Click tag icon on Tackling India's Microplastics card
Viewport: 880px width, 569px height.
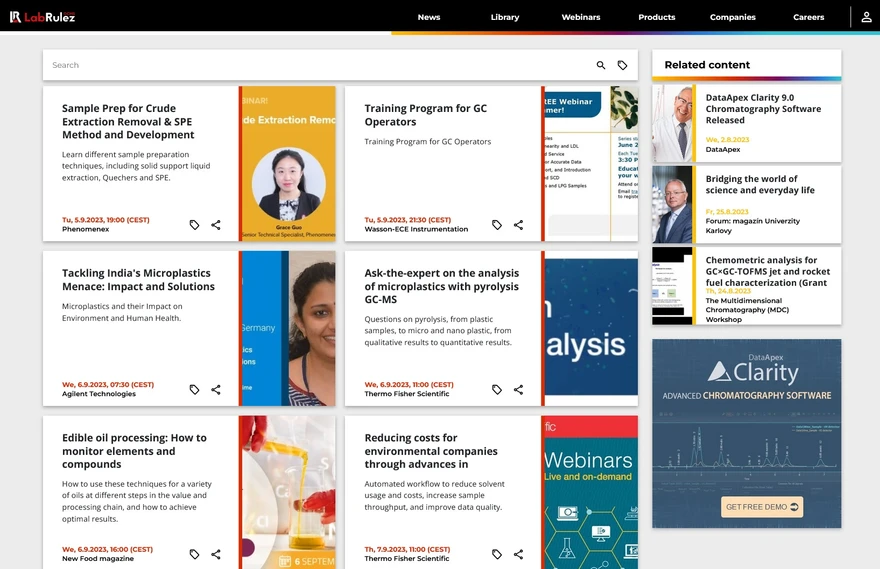[x=194, y=389]
